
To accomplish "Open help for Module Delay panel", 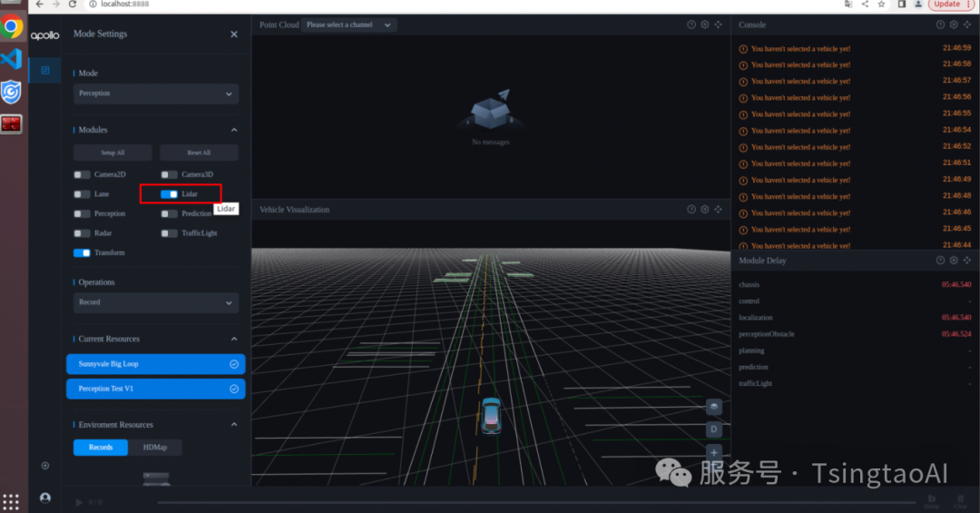I will point(940,261).
